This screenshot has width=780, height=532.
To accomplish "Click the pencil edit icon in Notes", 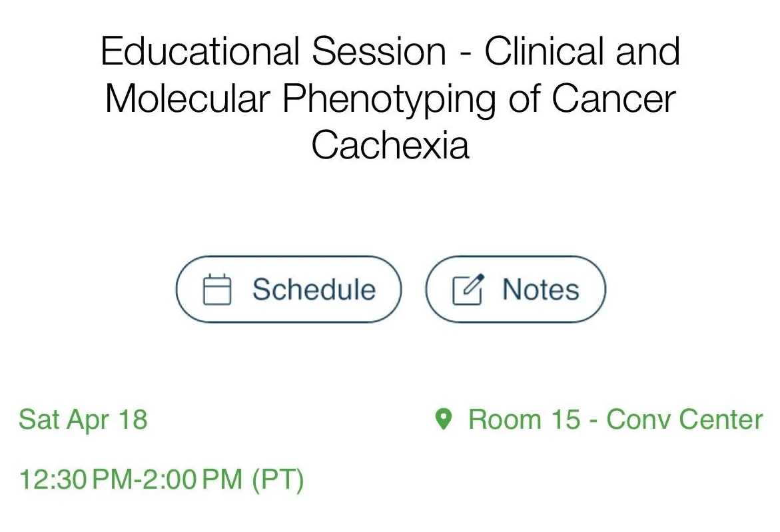I will click(x=468, y=290).
